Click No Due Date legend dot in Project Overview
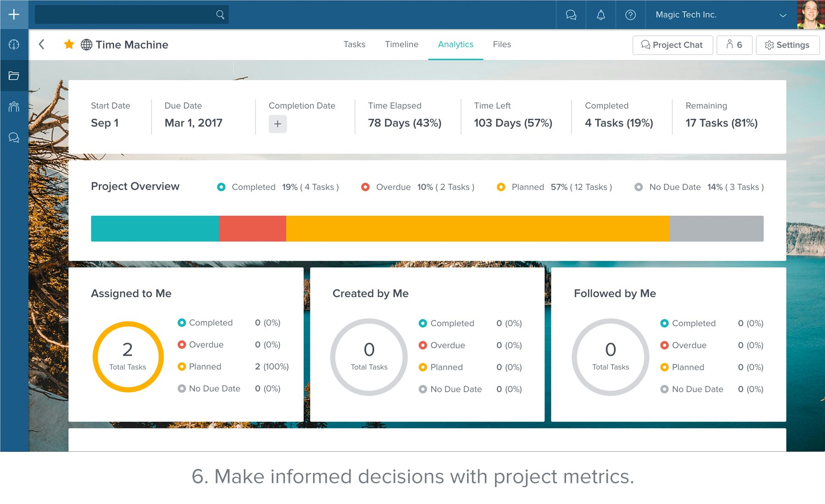The width and height of the screenshot is (825, 504). click(x=638, y=187)
